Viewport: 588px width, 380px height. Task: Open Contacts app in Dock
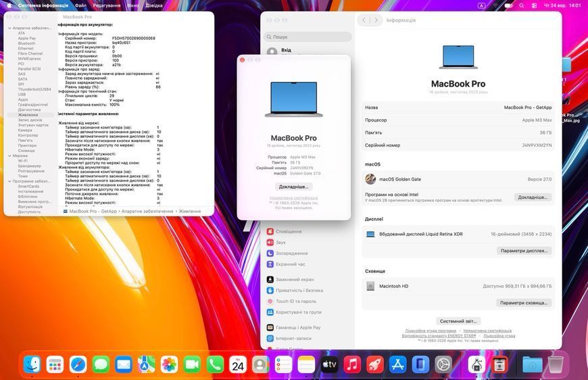pos(261,364)
